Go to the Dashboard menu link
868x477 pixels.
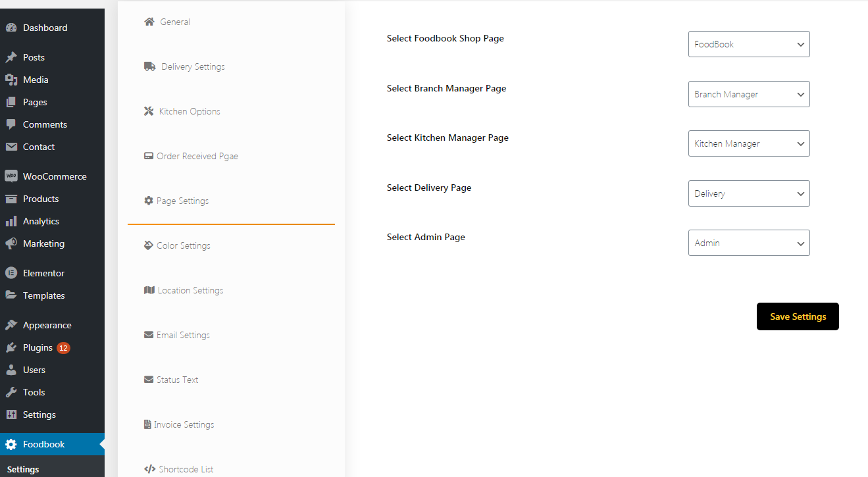click(45, 28)
